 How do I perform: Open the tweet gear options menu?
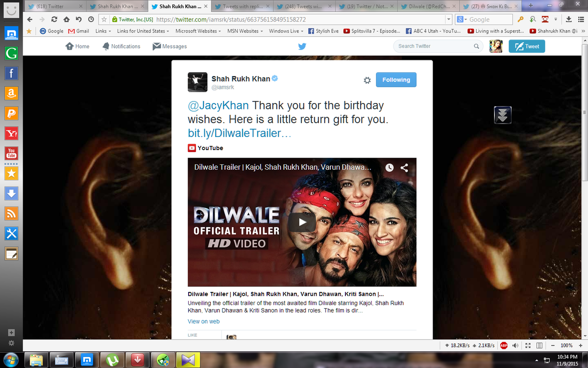coord(367,80)
